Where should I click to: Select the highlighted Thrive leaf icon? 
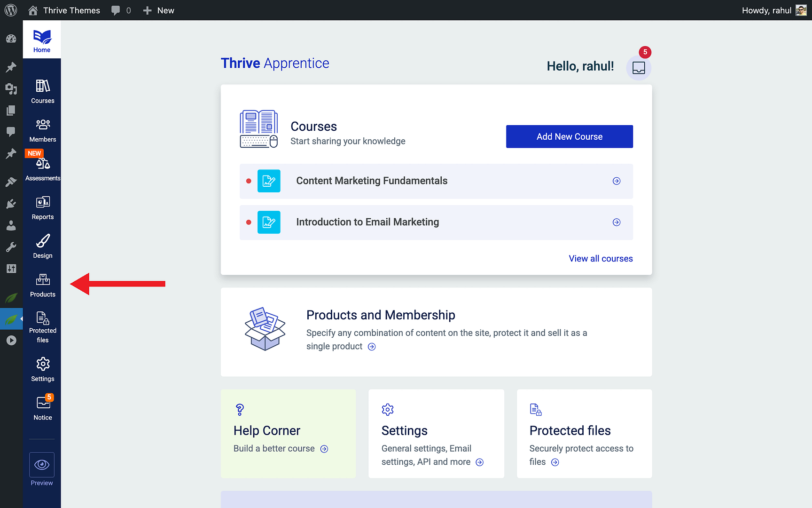pyautogui.click(x=11, y=318)
